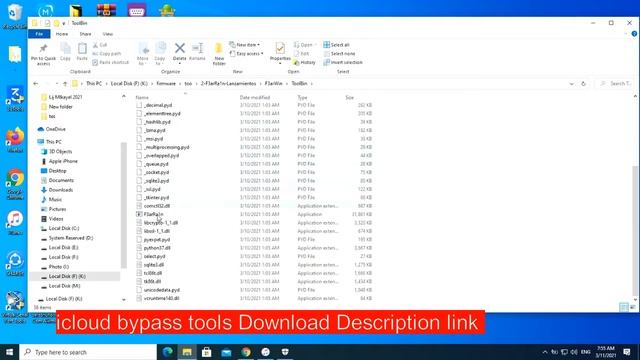
Task: Click the Copy ribbon icon
Action: coord(65,49)
